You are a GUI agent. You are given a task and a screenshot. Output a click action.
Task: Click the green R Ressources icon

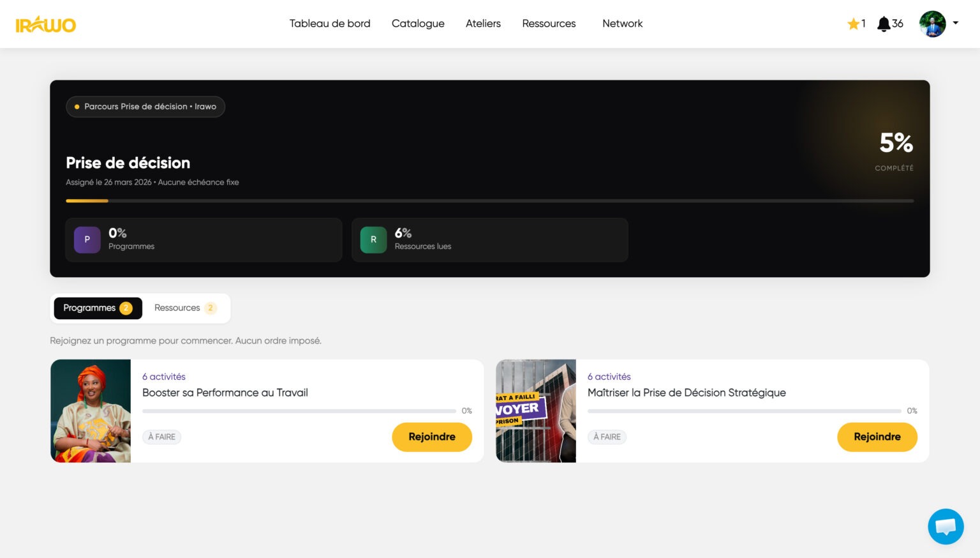click(373, 240)
